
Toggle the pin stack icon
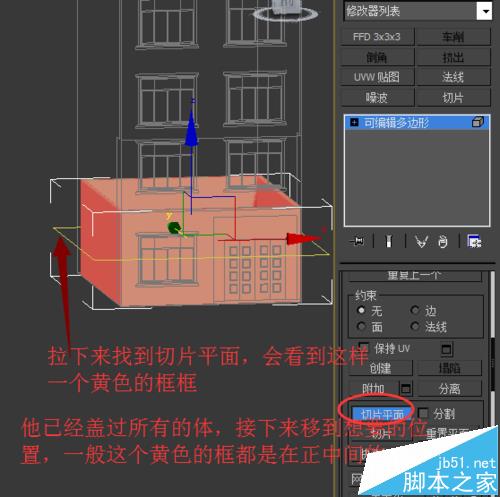357,241
